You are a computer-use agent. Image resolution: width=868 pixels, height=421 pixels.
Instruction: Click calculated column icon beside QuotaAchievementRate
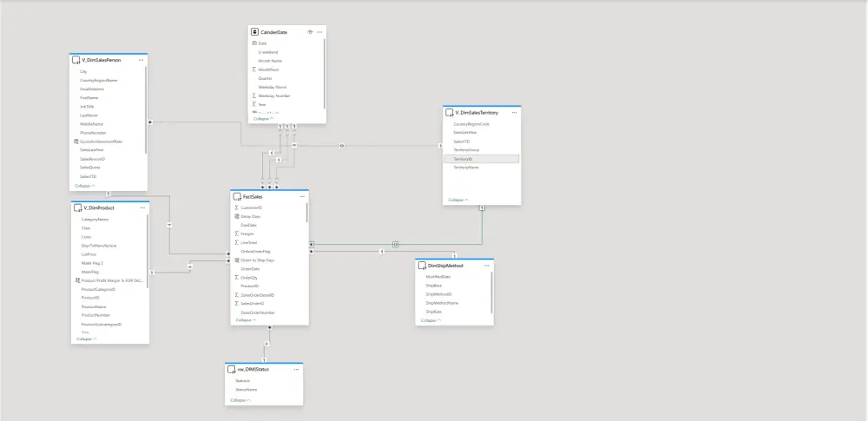click(x=76, y=141)
